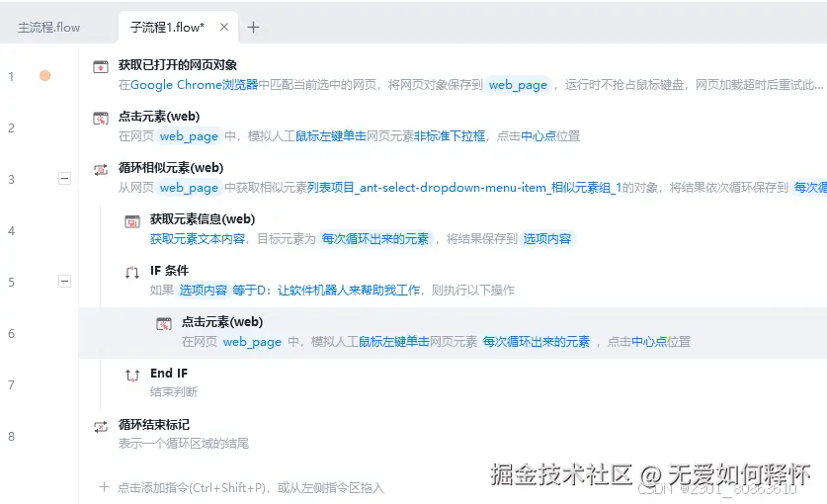
Task: Click the 选项内容 variable in step 4
Action: 547,239
